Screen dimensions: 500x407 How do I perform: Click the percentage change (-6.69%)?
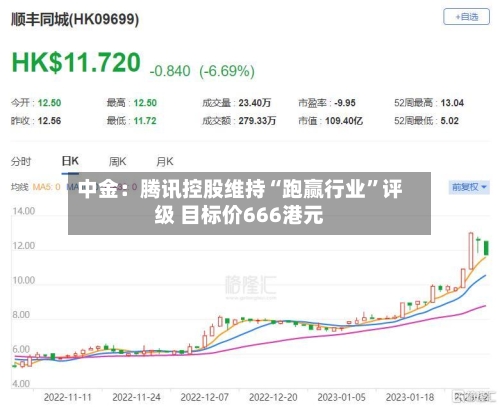coord(227,71)
